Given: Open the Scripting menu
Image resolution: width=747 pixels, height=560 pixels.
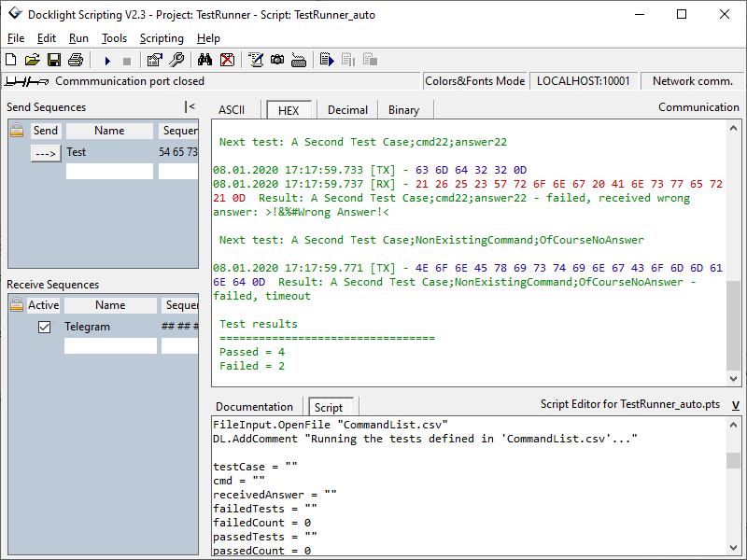Looking at the screenshot, I should click(x=162, y=38).
